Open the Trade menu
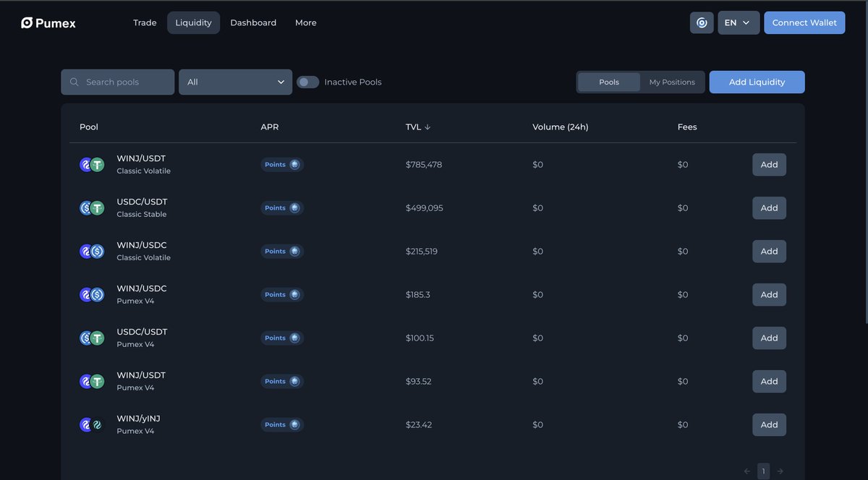This screenshot has width=868, height=480. [x=145, y=22]
